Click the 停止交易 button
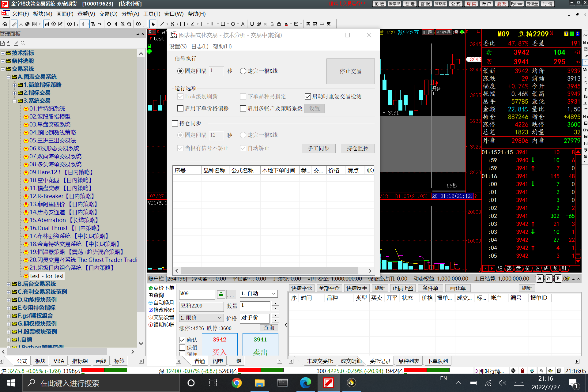The image size is (588, 392). click(x=350, y=71)
